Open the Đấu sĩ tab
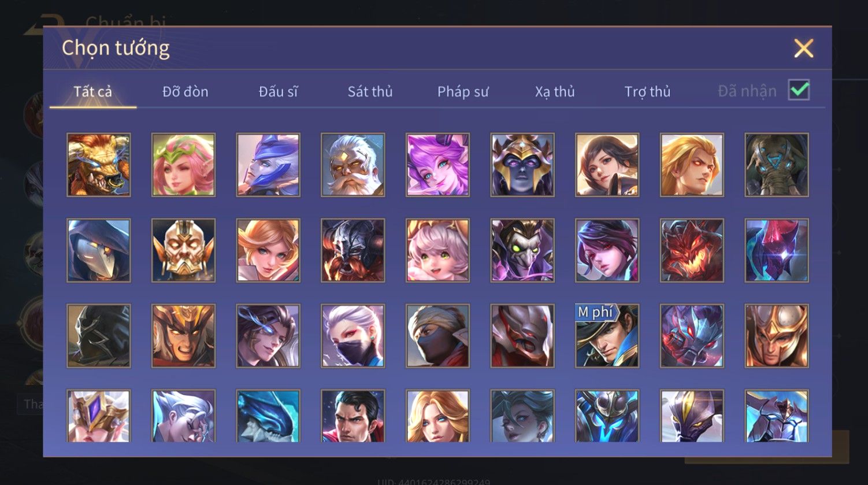The width and height of the screenshot is (868, 485). [x=278, y=91]
